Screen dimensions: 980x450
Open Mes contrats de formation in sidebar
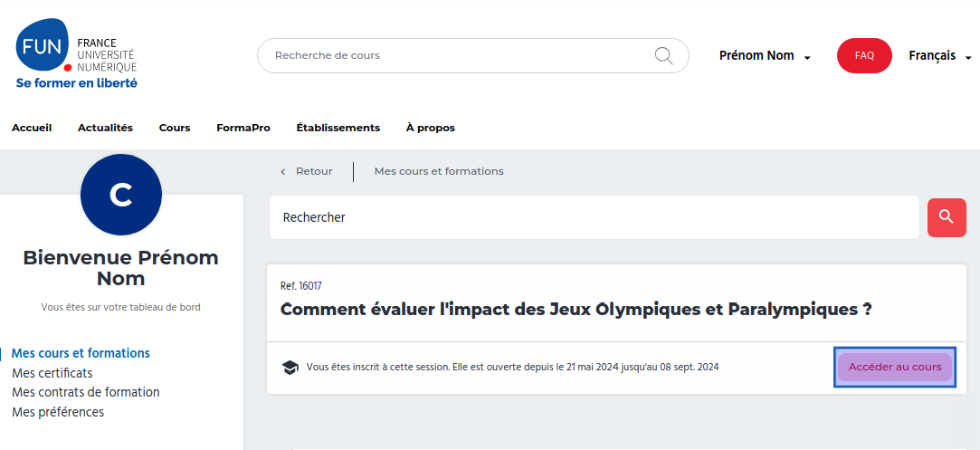click(x=86, y=392)
